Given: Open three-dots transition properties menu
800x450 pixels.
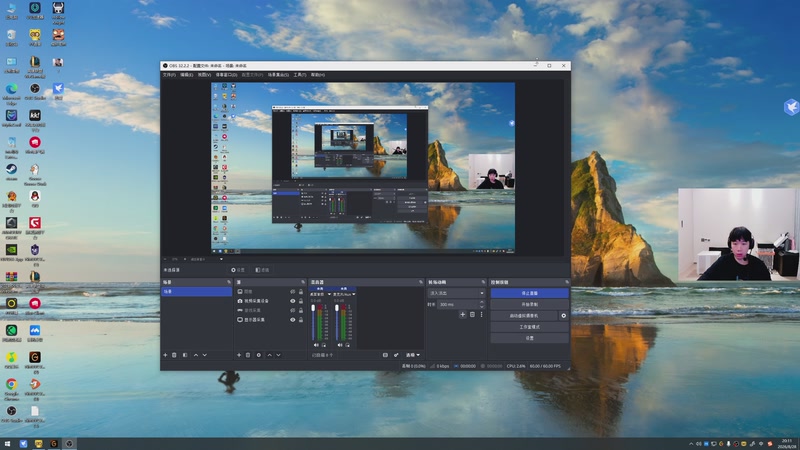Looking at the screenshot, I should tap(481, 315).
